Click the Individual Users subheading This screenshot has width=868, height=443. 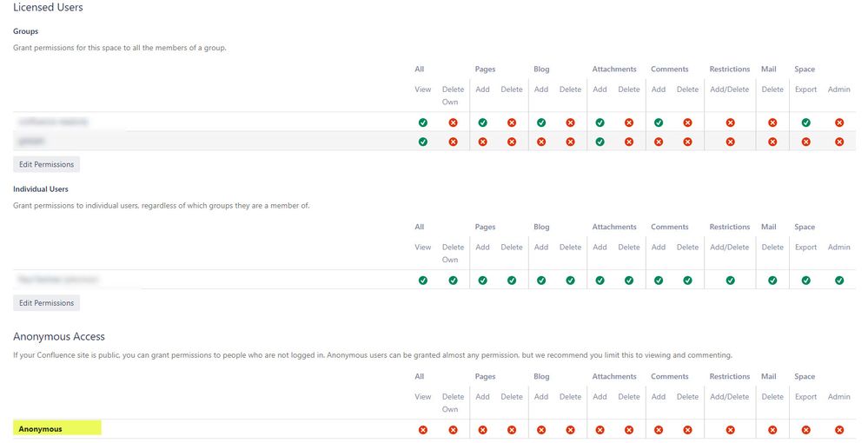[41, 188]
